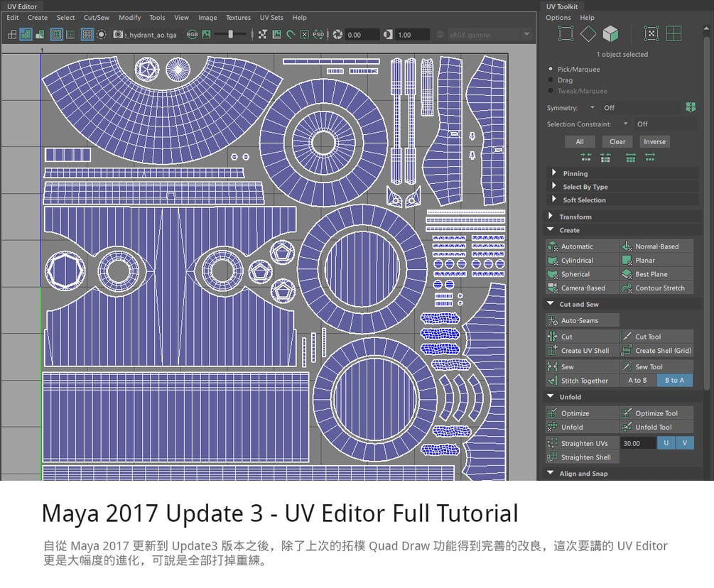714x588 pixels.
Task: Toggle the shaded UV display icon
Action: [x=26, y=35]
